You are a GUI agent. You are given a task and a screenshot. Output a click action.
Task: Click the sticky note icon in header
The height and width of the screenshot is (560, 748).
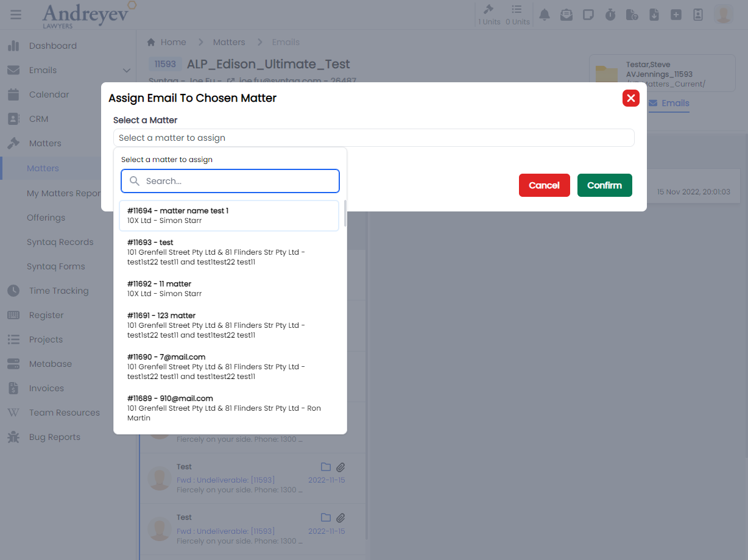click(x=588, y=15)
